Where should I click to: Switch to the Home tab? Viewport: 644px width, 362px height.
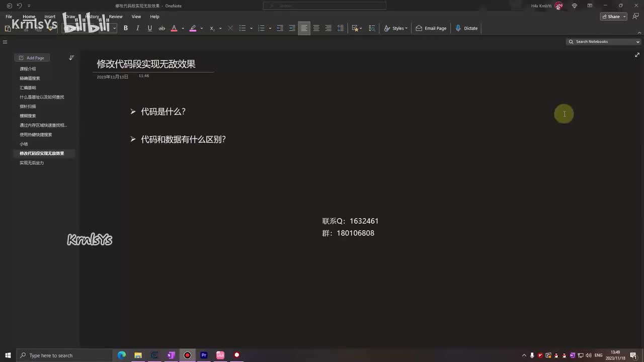[x=29, y=17]
